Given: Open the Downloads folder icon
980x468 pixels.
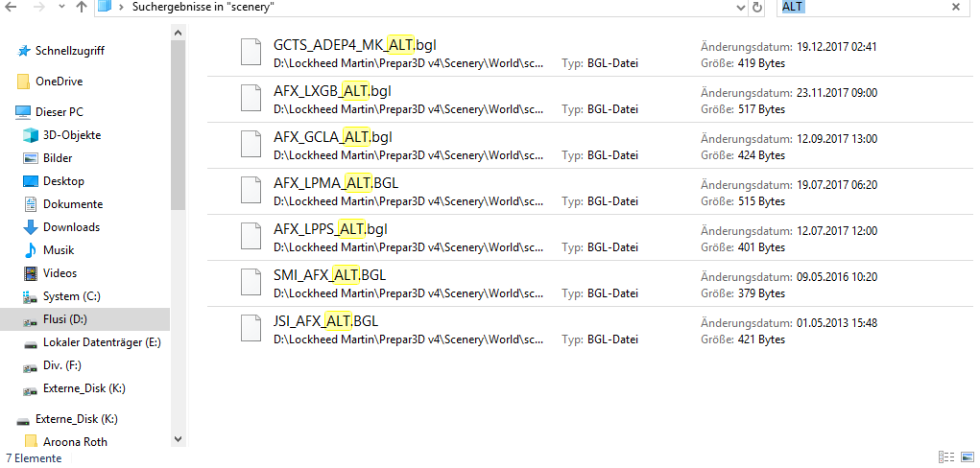Looking at the screenshot, I should pyautogui.click(x=30, y=227).
